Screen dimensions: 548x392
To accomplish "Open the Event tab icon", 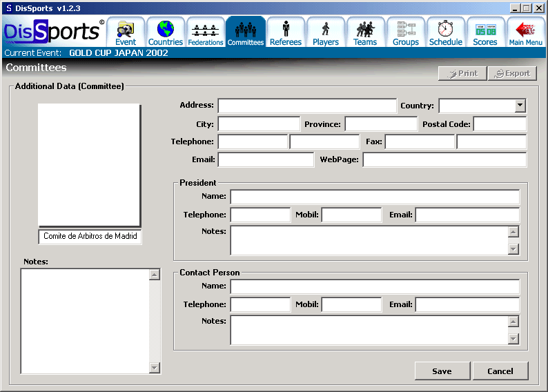I will [126, 32].
